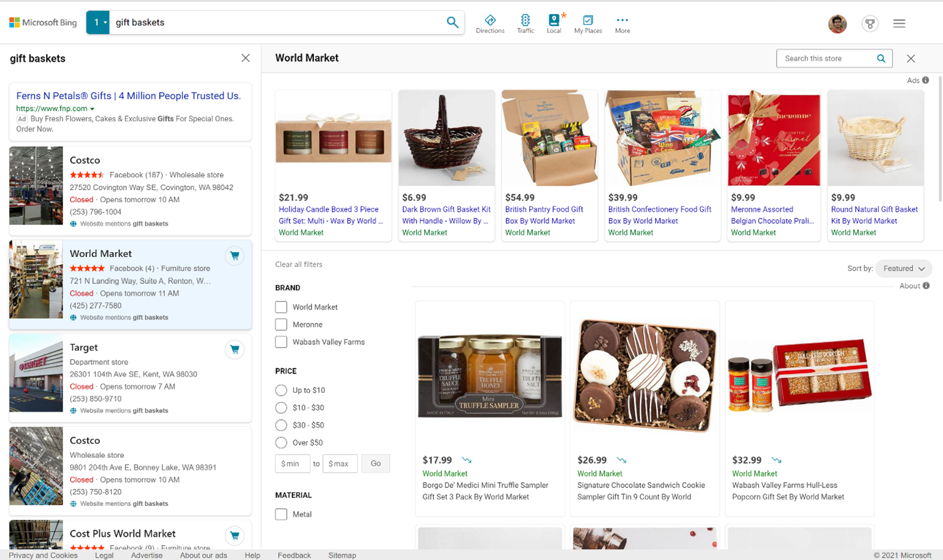The width and height of the screenshot is (943, 560).
Task: Click the store search magnifier icon
Action: [881, 58]
